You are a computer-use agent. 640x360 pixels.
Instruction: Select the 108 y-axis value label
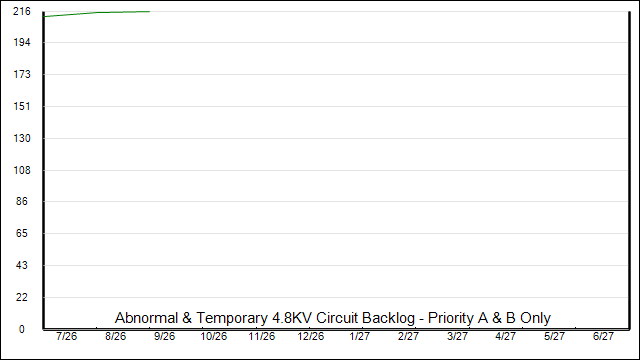point(22,170)
